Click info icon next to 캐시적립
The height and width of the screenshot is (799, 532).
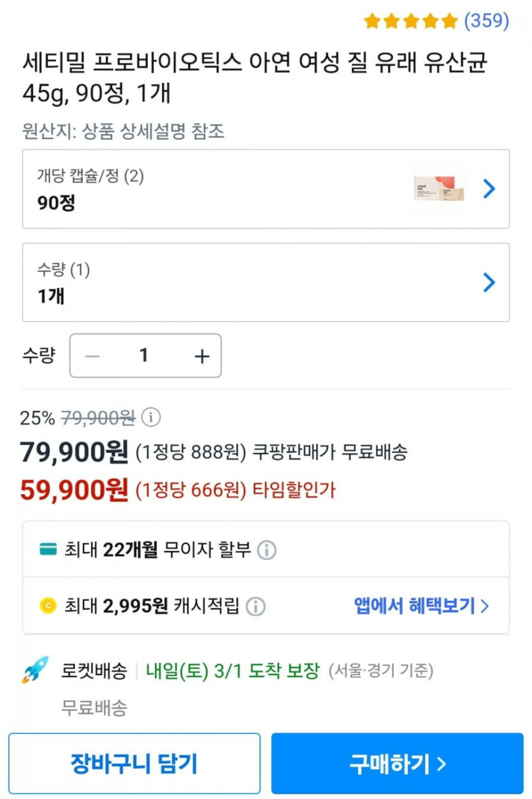[x=255, y=606]
